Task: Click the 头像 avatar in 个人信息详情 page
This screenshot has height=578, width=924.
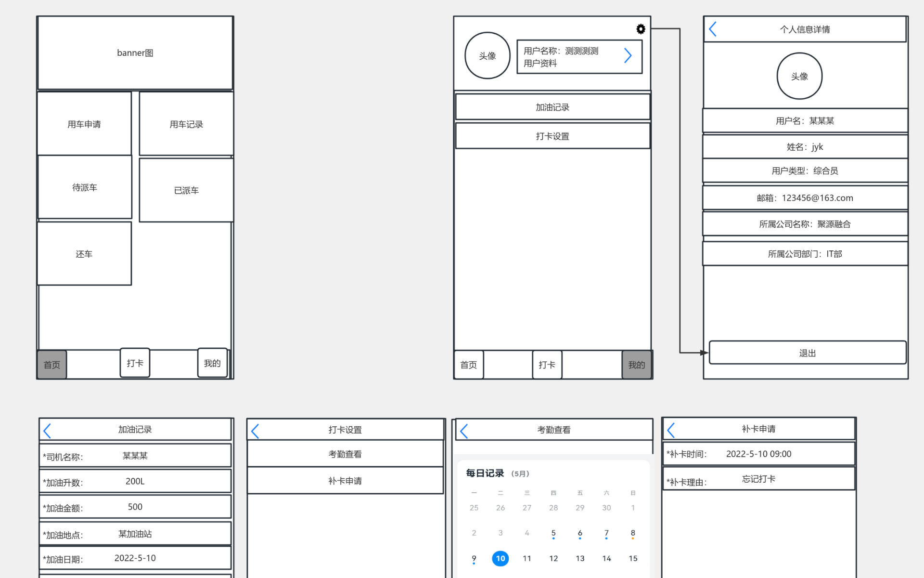Action: click(799, 76)
